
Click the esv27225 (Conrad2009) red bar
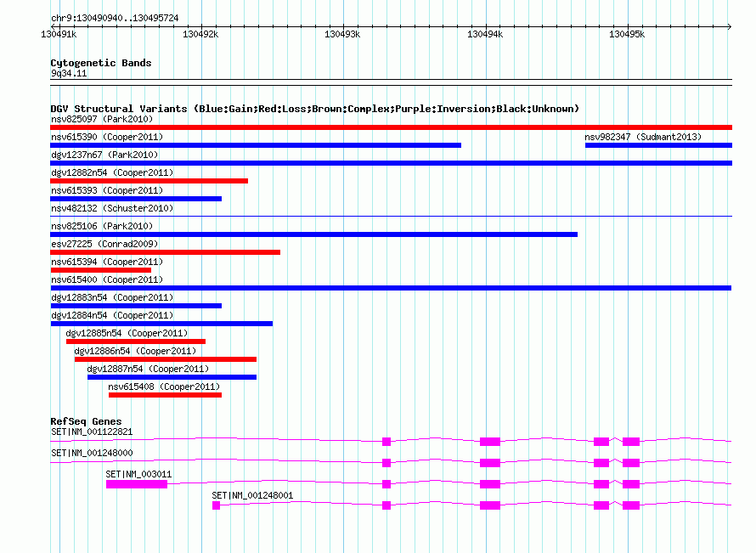165,252
